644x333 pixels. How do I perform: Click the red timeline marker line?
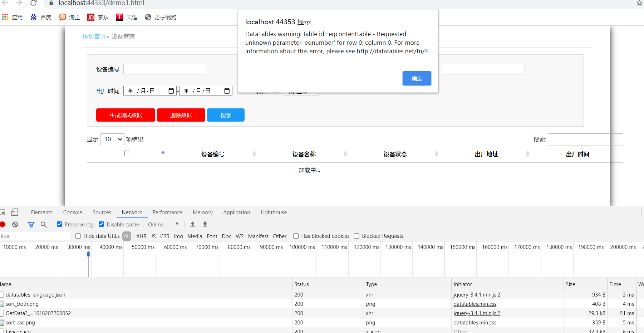point(88,264)
